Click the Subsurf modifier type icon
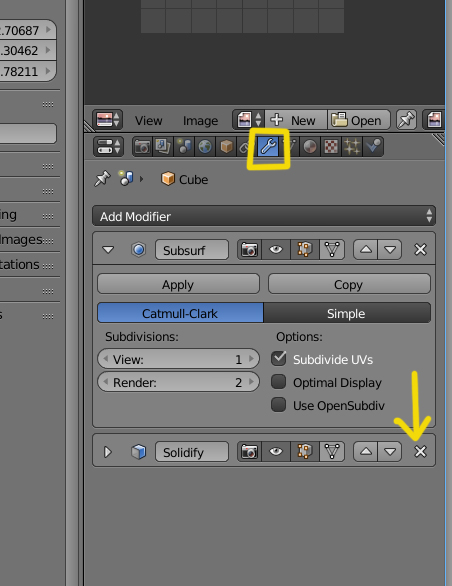452x586 pixels. point(138,250)
